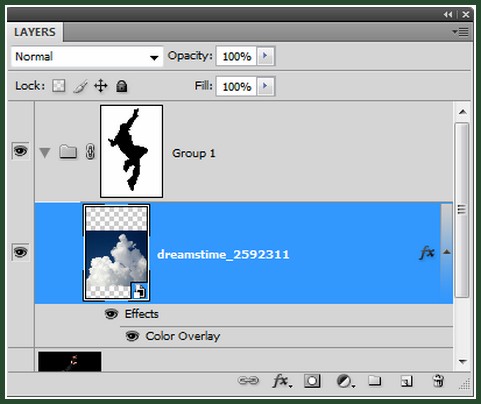The height and width of the screenshot is (404, 481).
Task: Open the Opacity slider arrow
Action: click(x=266, y=56)
